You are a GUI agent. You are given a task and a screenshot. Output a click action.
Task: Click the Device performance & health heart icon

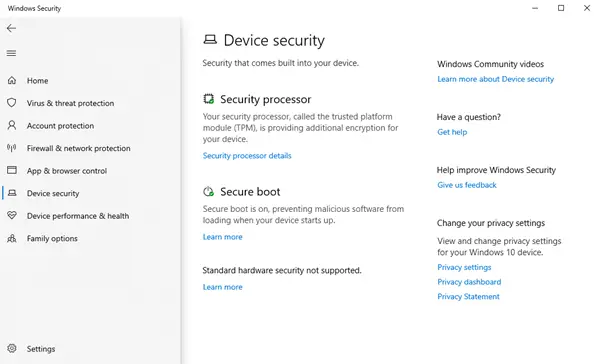(12, 215)
